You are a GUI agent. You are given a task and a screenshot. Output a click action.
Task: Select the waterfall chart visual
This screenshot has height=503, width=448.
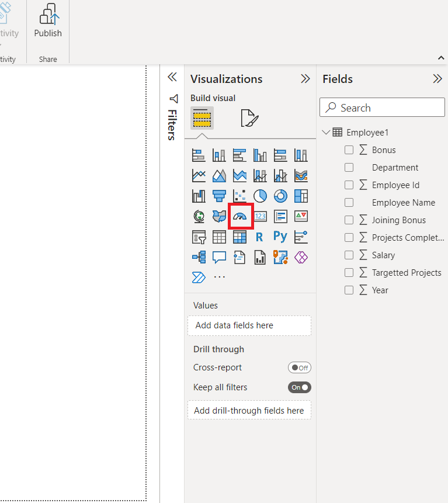coord(199,196)
